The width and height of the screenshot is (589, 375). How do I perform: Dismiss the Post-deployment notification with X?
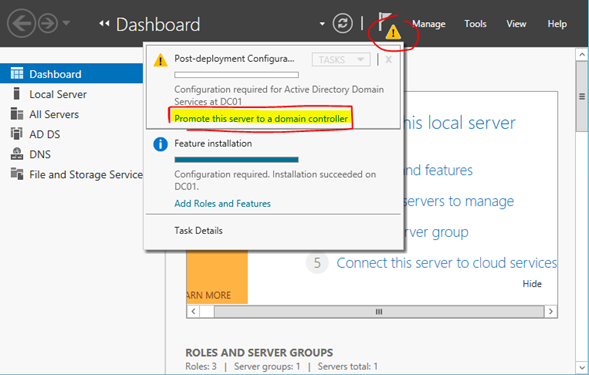tap(388, 60)
